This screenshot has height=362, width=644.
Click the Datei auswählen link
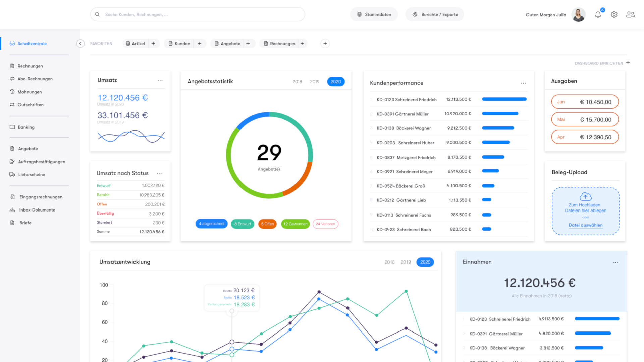click(585, 225)
